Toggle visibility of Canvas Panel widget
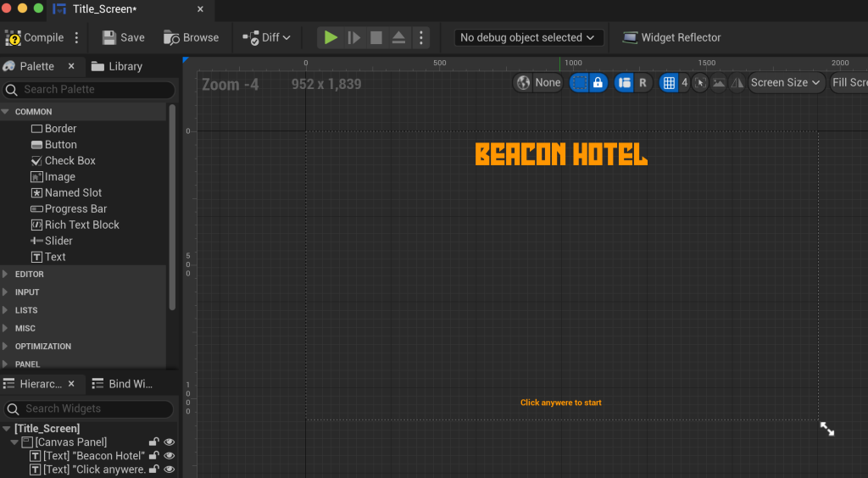The width and height of the screenshot is (868, 478). (x=170, y=442)
